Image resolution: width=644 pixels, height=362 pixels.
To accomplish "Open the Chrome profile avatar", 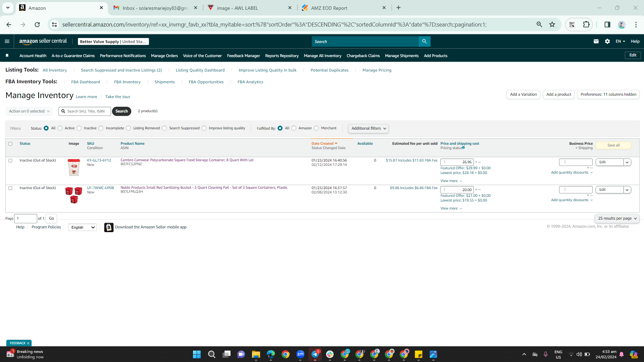I will click(622, 25).
